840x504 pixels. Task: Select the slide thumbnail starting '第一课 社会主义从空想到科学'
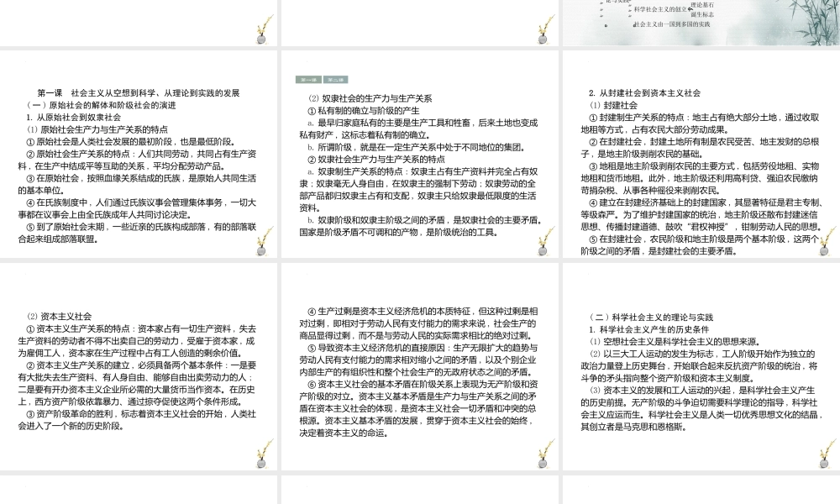coord(139,154)
